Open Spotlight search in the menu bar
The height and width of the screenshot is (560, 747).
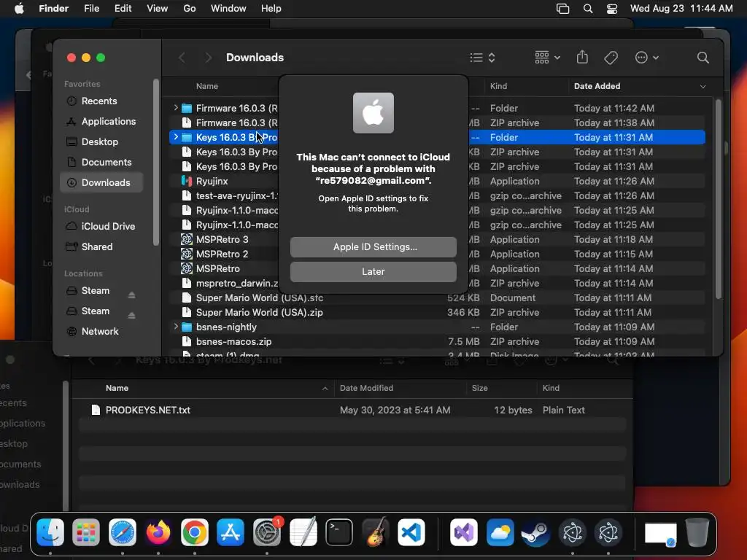588,9
